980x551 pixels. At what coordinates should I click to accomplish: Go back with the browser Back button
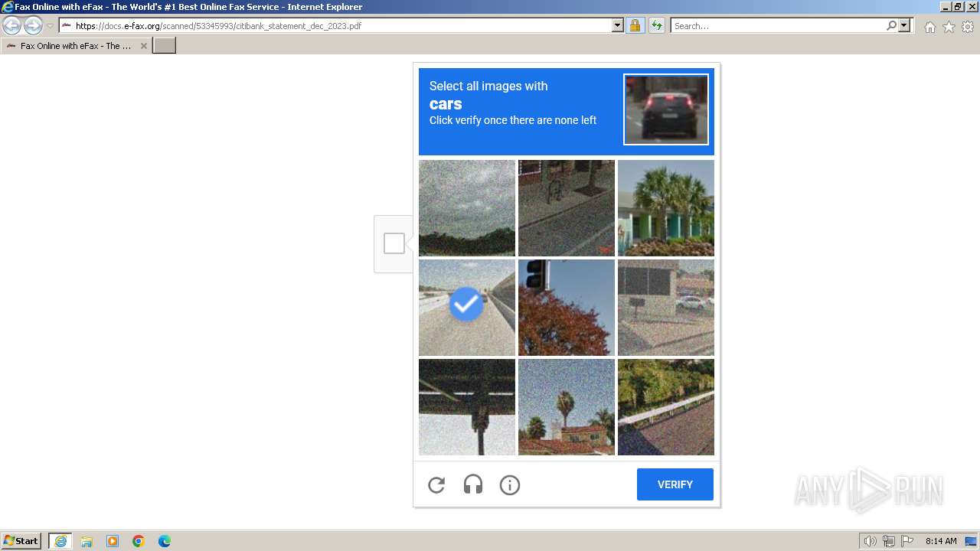click(x=12, y=26)
